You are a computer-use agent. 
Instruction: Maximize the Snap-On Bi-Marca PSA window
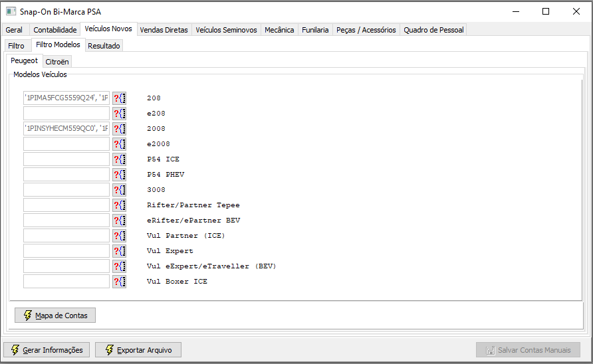(546, 11)
